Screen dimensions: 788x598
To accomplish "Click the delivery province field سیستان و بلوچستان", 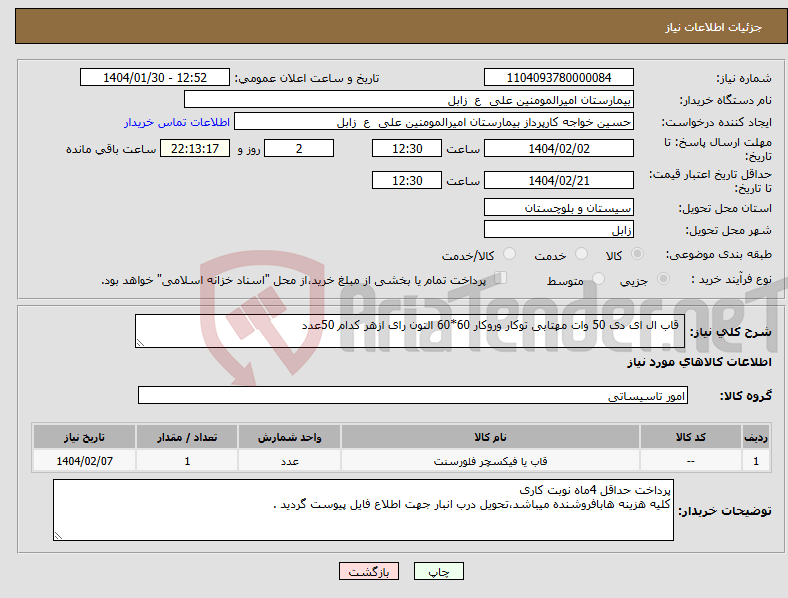I will [x=558, y=207].
